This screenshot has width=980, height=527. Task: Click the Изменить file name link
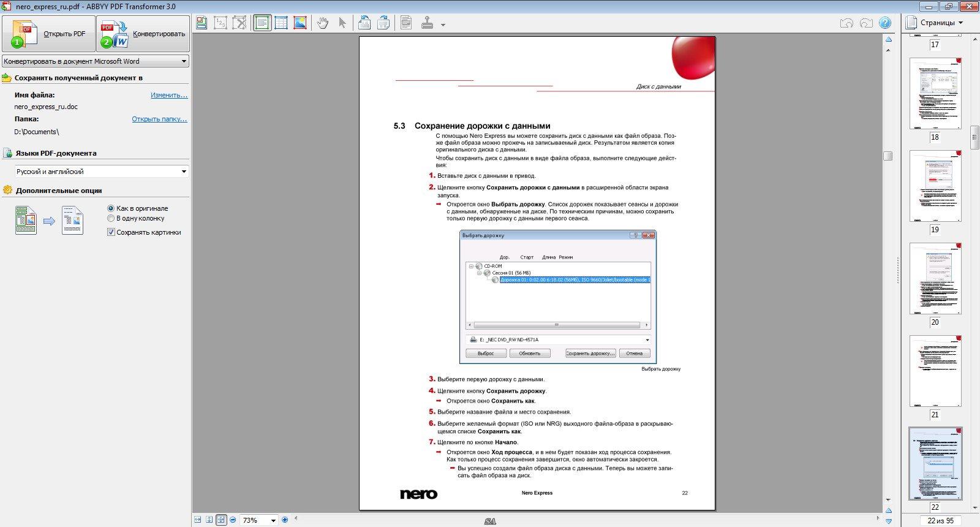(x=169, y=95)
